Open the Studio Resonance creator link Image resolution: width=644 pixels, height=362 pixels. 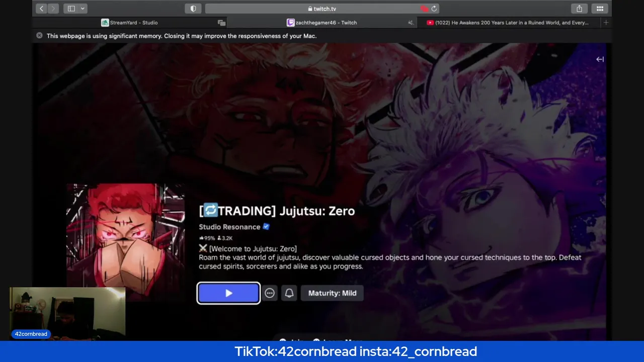coord(229,227)
